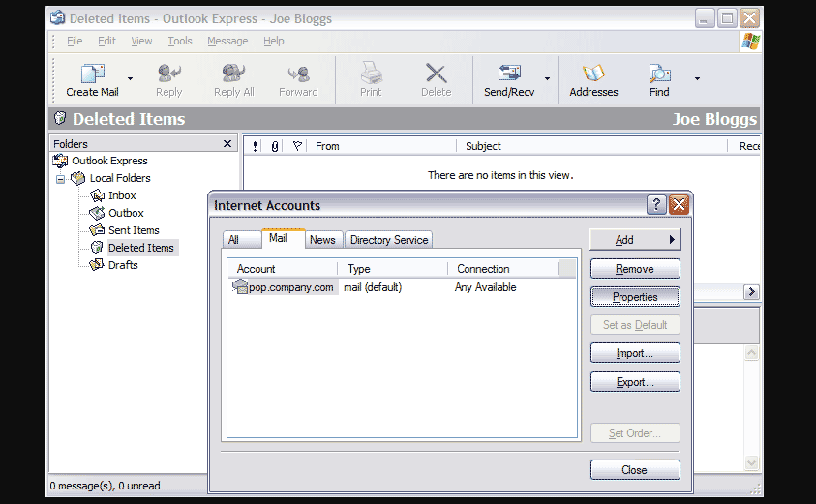Sort by the attachment paperclip column
The image size is (816, 504).
pos(274,146)
